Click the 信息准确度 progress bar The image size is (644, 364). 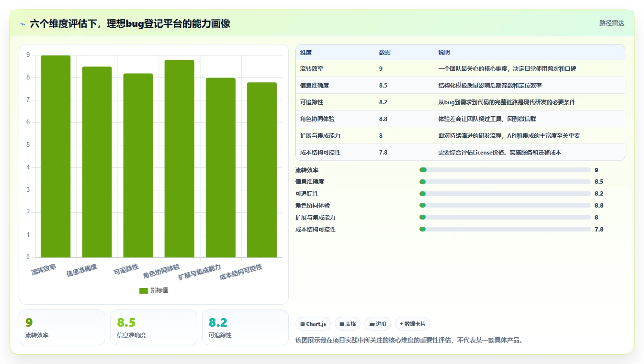tap(505, 182)
